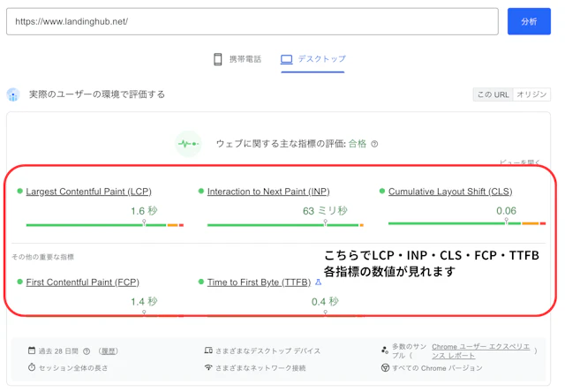Click the Chrome icon beside すべての Chrome バージョン
The width and height of the screenshot is (565, 392).
[x=385, y=368]
